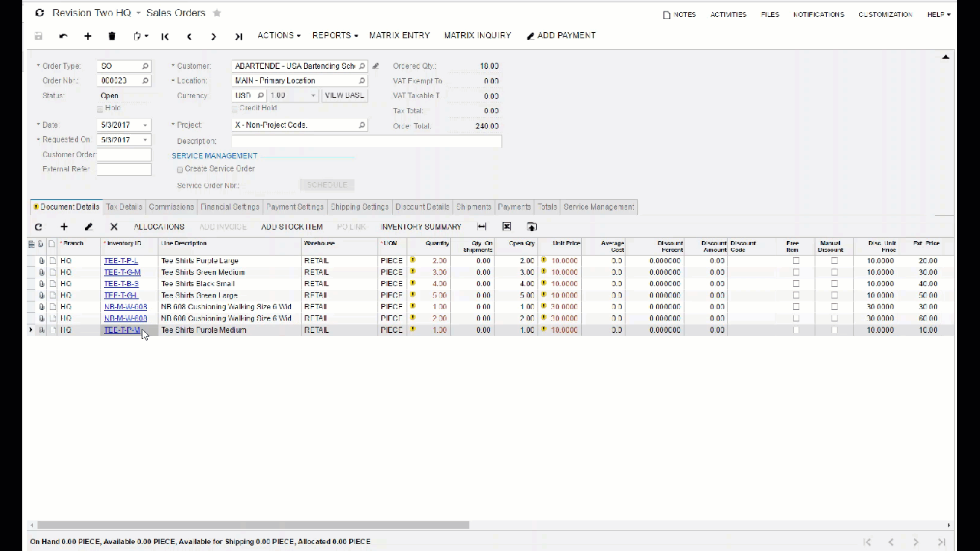Switch to the Shipping Settings tab
This screenshot has width=980, height=551.
coord(359,207)
